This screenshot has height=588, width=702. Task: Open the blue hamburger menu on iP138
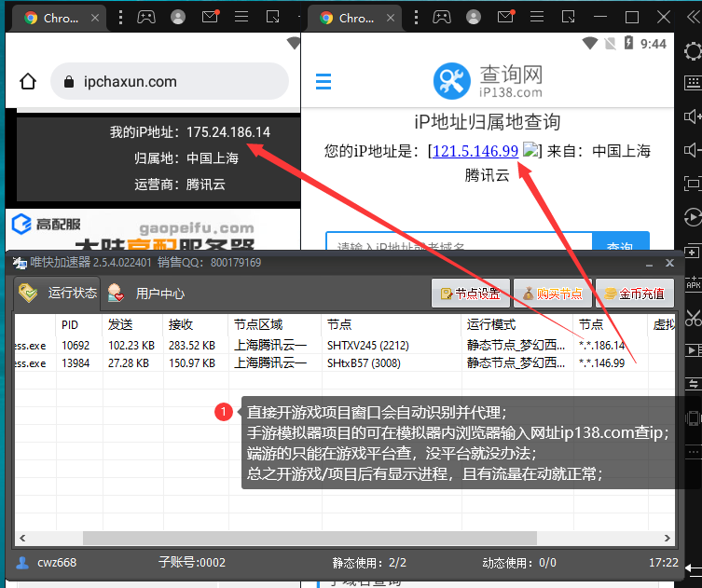pos(323,81)
